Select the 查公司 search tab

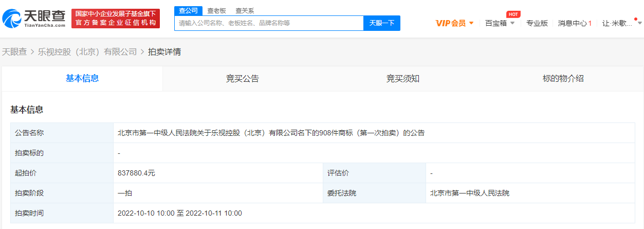tap(188, 10)
